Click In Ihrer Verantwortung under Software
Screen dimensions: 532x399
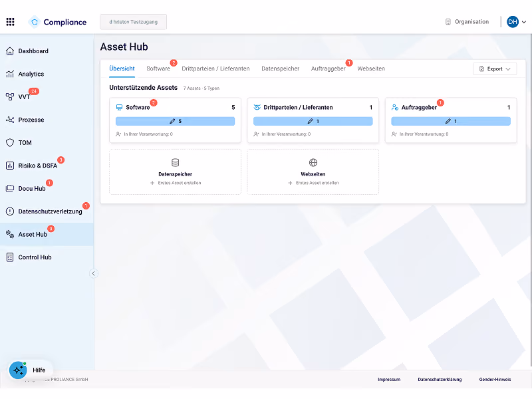(148, 134)
